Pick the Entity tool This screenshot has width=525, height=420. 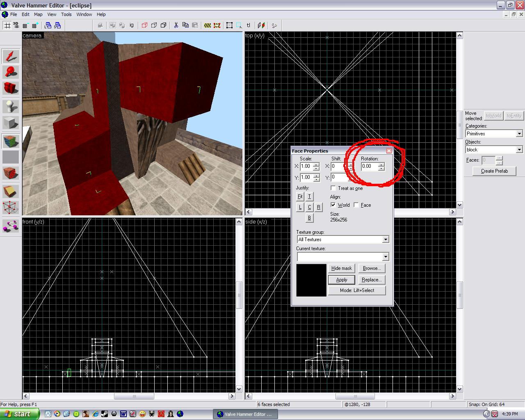(x=11, y=107)
